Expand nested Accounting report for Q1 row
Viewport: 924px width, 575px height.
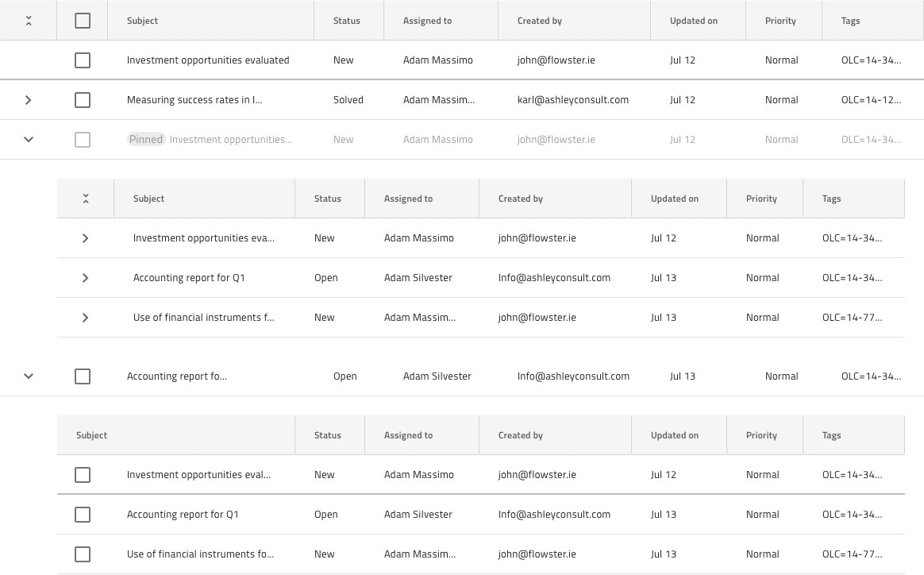(86, 278)
